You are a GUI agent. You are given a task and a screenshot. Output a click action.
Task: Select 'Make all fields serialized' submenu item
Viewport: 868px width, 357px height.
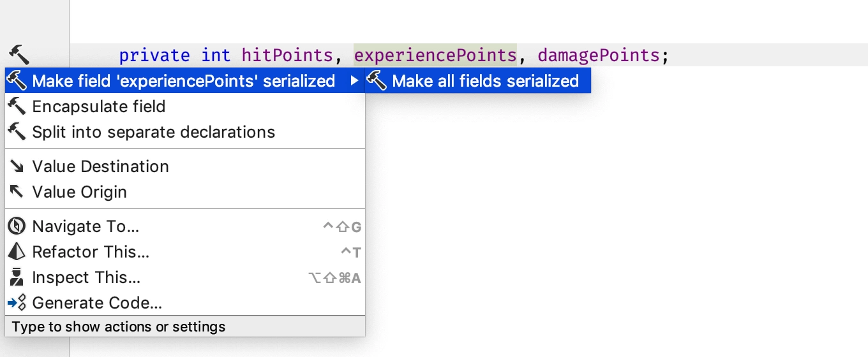pyautogui.click(x=478, y=81)
